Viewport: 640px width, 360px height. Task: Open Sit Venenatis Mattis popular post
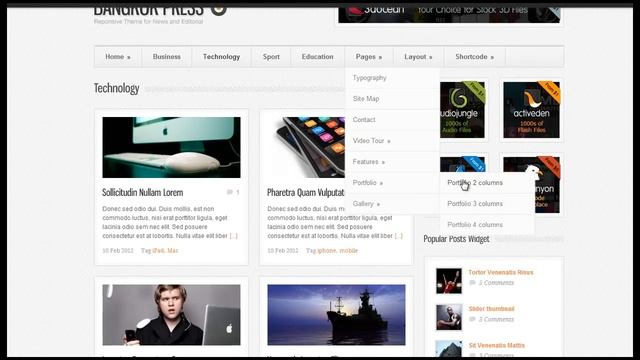tap(497, 345)
